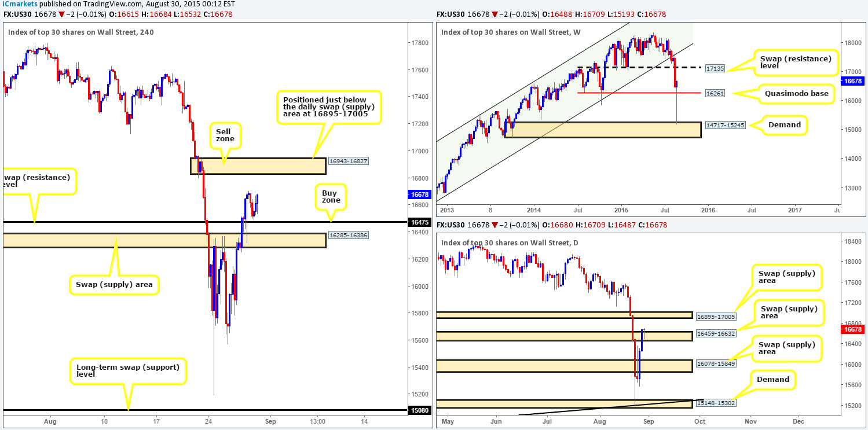The height and width of the screenshot is (430, 868).
Task: Click the blue 16678 price tag on 240 chart
Action: (419, 195)
